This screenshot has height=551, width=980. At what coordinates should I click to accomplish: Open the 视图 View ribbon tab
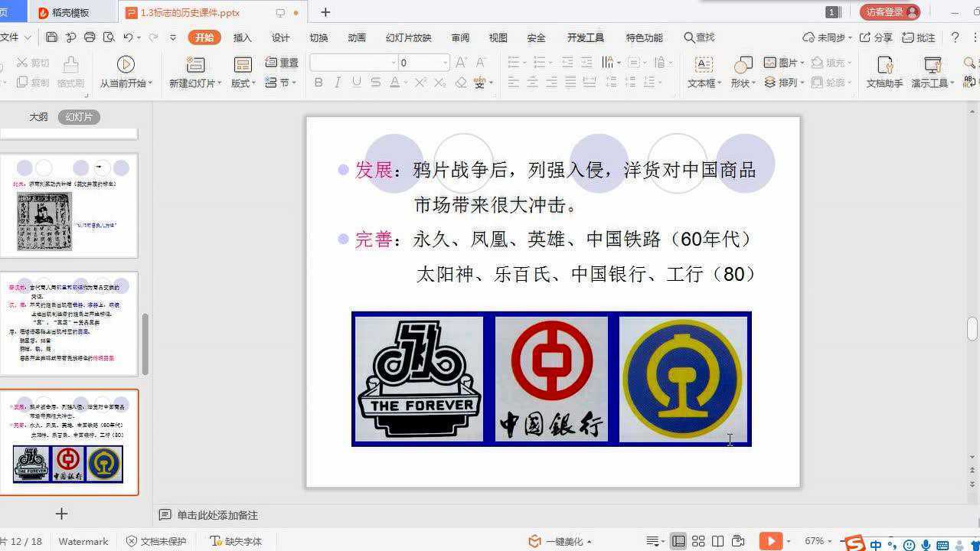click(x=498, y=37)
